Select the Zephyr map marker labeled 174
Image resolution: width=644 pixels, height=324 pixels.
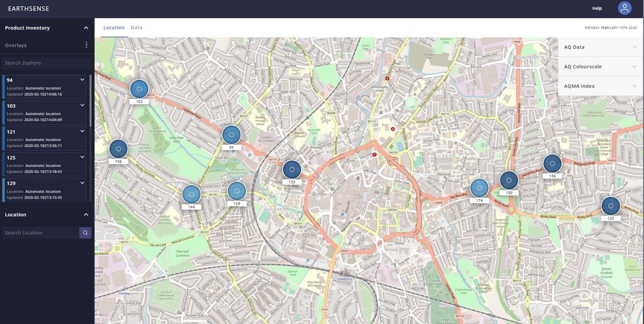pos(479,188)
